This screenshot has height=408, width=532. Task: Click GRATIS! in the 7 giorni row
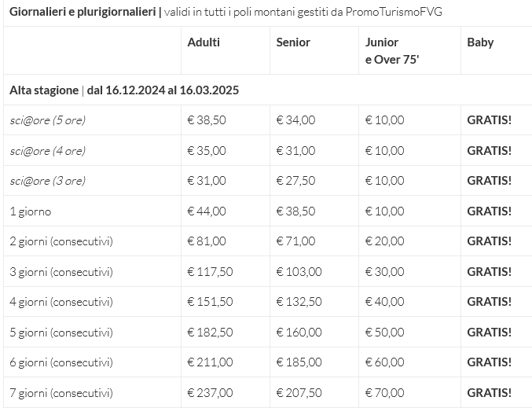click(489, 393)
